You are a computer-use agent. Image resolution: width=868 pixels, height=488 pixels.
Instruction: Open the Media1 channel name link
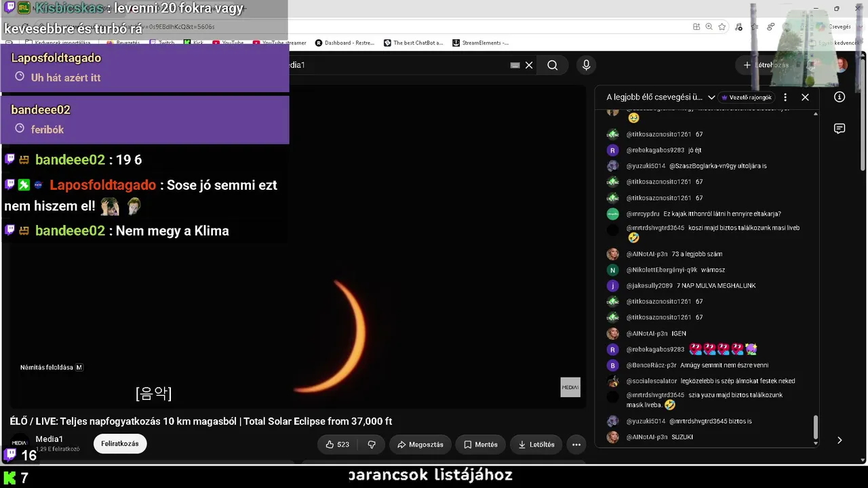pos(50,439)
